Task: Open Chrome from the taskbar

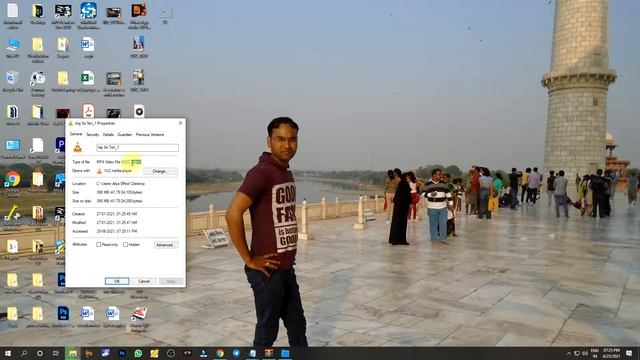Action: pos(220,353)
